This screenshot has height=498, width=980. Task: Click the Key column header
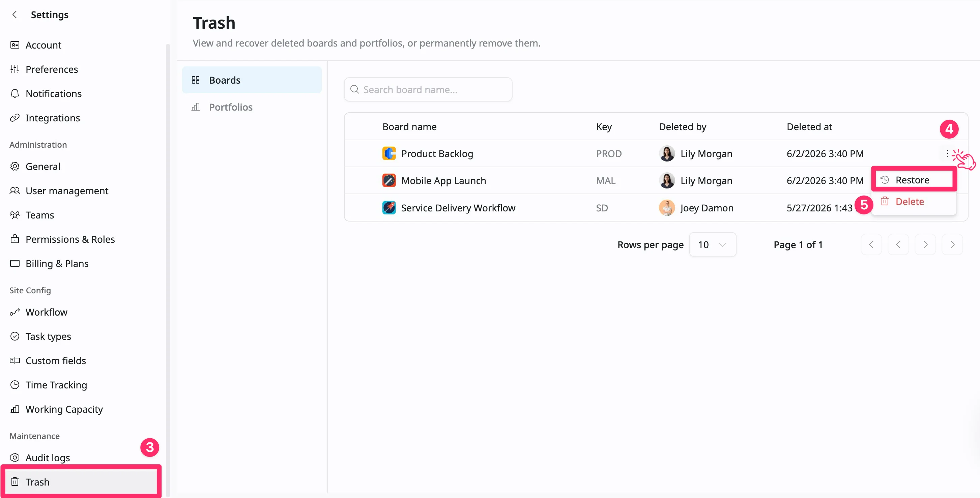[x=604, y=127]
